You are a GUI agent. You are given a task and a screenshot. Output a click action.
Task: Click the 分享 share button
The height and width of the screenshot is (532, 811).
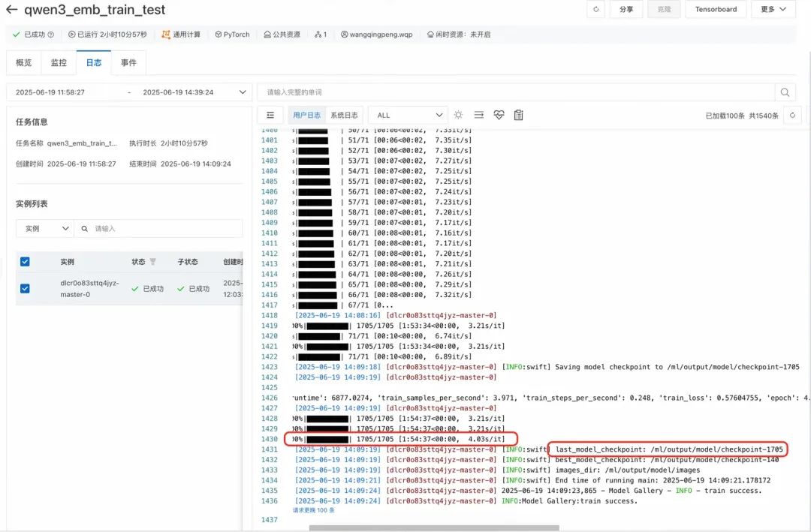pos(626,10)
